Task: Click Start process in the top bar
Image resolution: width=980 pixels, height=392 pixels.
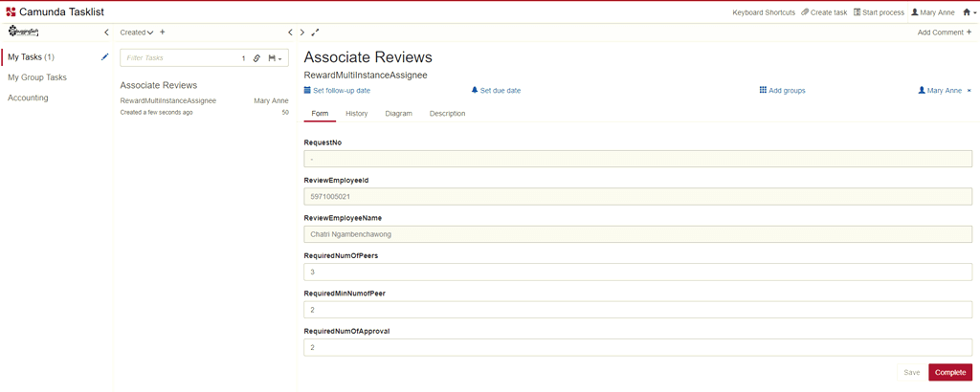Action: [x=878, y=12]
